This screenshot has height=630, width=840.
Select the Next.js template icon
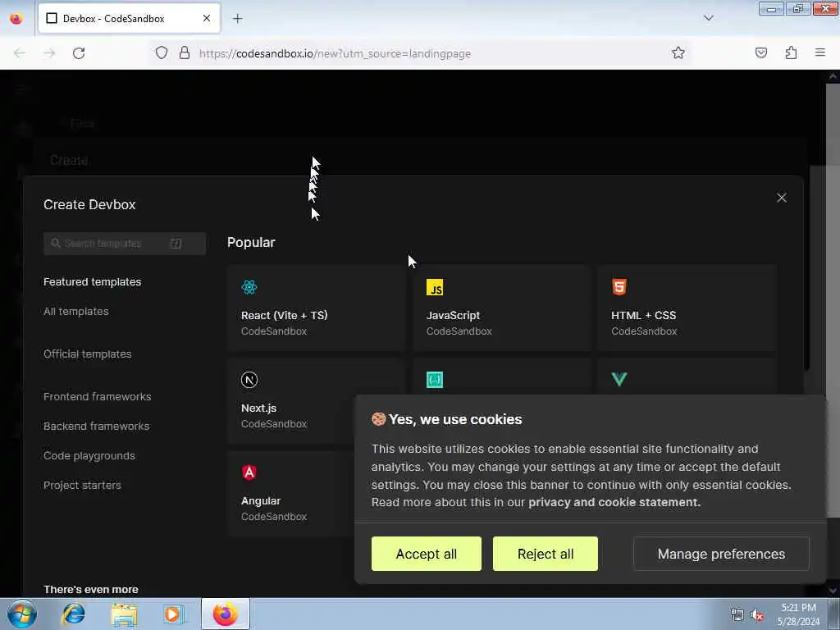tap(249, 380)
